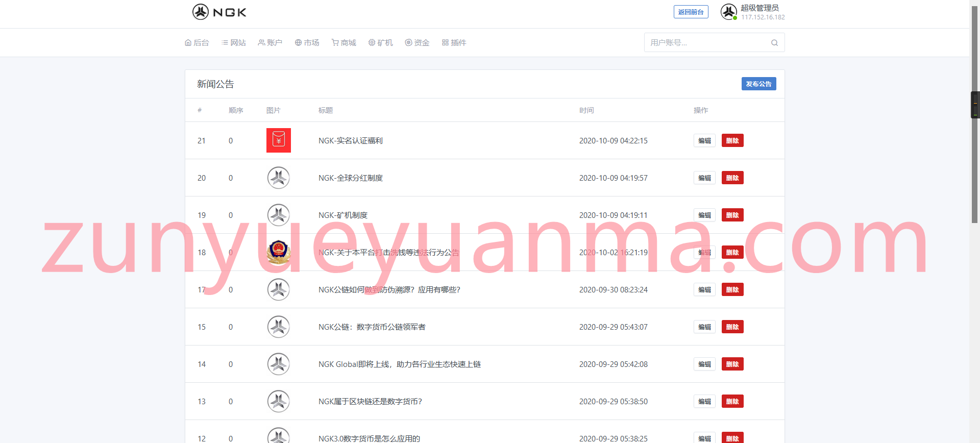Click logo thumbnail for NGK属于区块链还是数字货币

[x=279, y=401]
